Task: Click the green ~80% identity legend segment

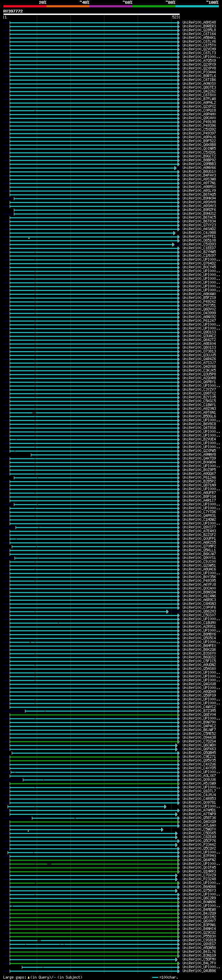Action: click(x=154, y=6)
